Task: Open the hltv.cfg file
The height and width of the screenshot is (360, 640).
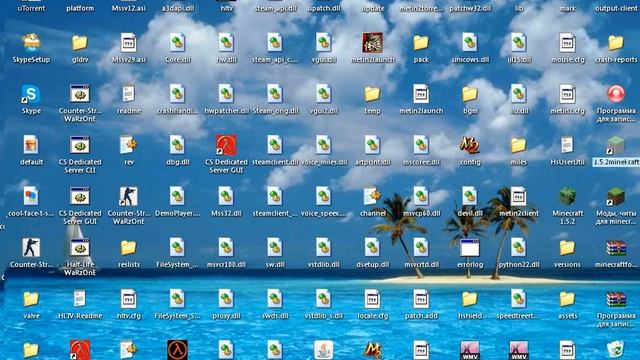Action: click(x=129, y=299)
